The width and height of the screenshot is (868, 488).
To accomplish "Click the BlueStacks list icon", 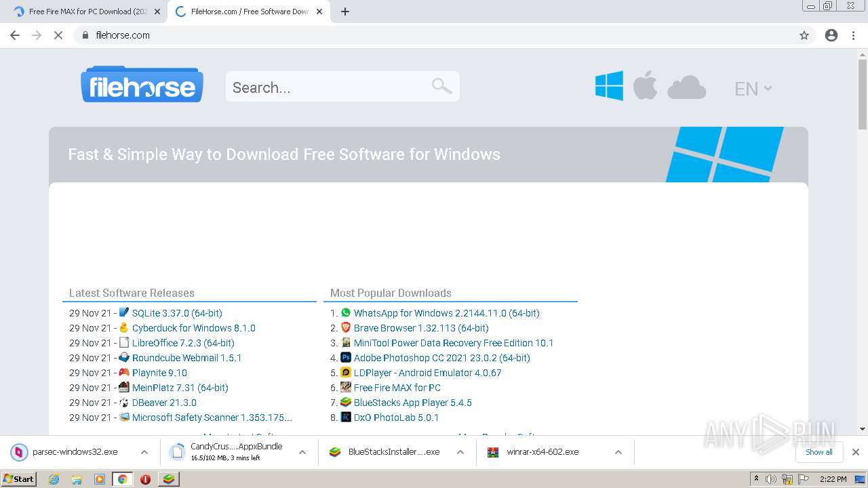I will click(x=346, y=402).
